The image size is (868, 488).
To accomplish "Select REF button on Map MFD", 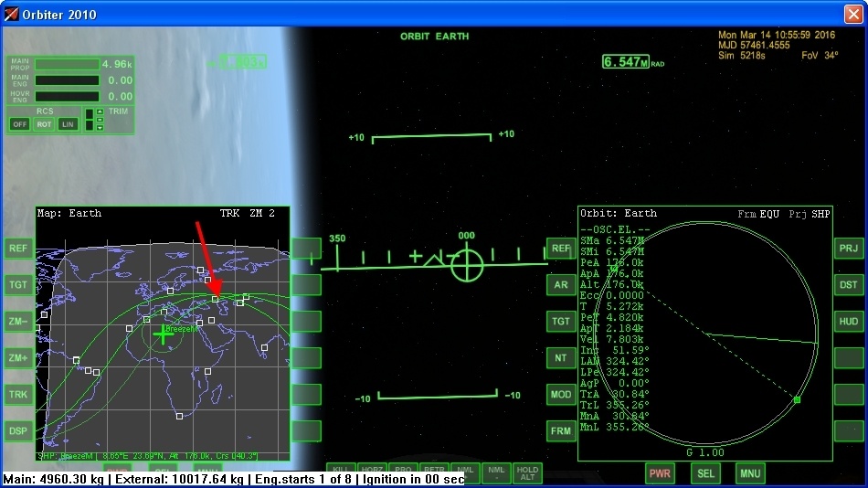I will click(17, 249).
